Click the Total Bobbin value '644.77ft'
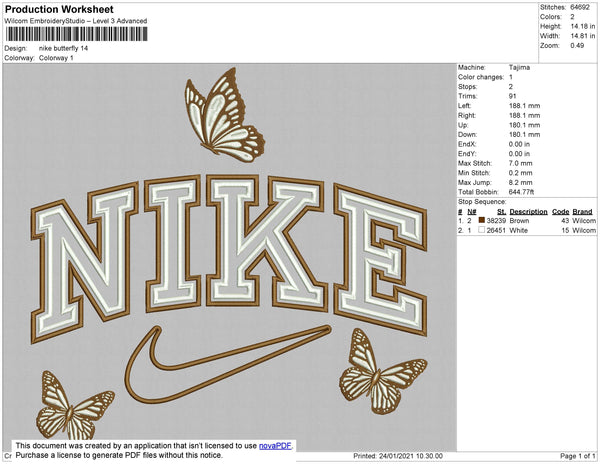This screenshot has height=464, width=600. pyautogui.click(x=521, y=192)
